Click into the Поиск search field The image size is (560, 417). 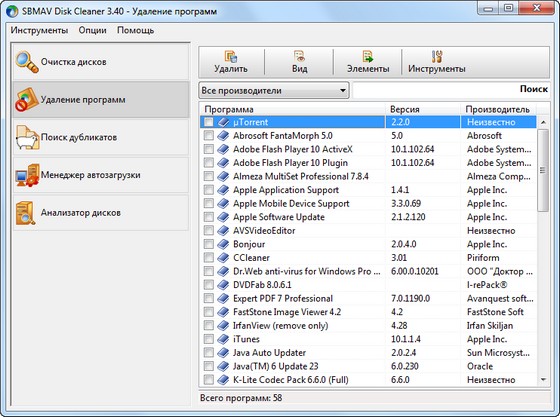tap(451, 90)
